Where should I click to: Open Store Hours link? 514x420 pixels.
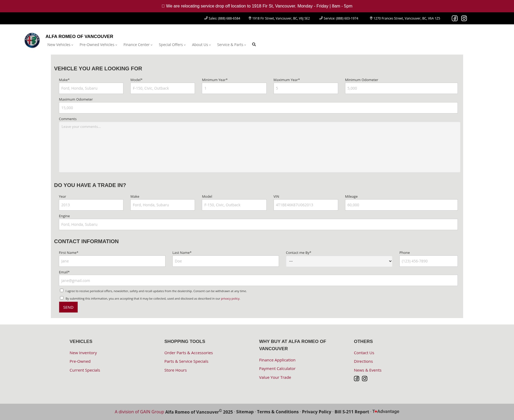(x=176, y=370)
